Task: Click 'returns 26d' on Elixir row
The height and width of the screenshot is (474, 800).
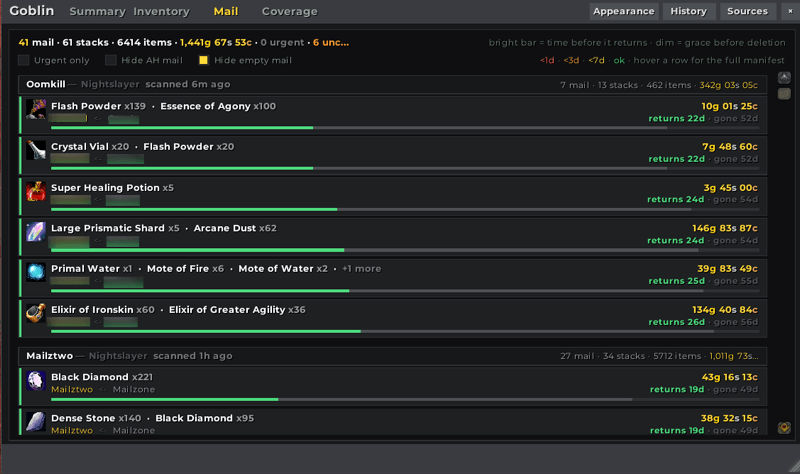Action: coord(676,322)
